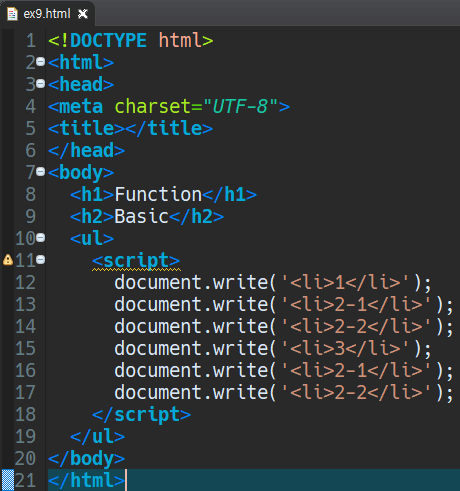Screen dimensions: 460x491
Task: Click line number 12 in the gutter
Action: 25,283
